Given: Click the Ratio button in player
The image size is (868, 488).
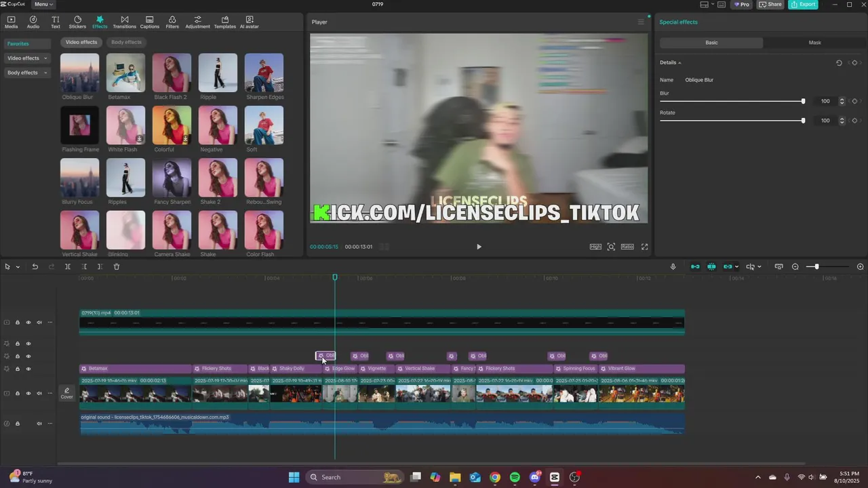Looking at the screenshot, I should 627,247.
